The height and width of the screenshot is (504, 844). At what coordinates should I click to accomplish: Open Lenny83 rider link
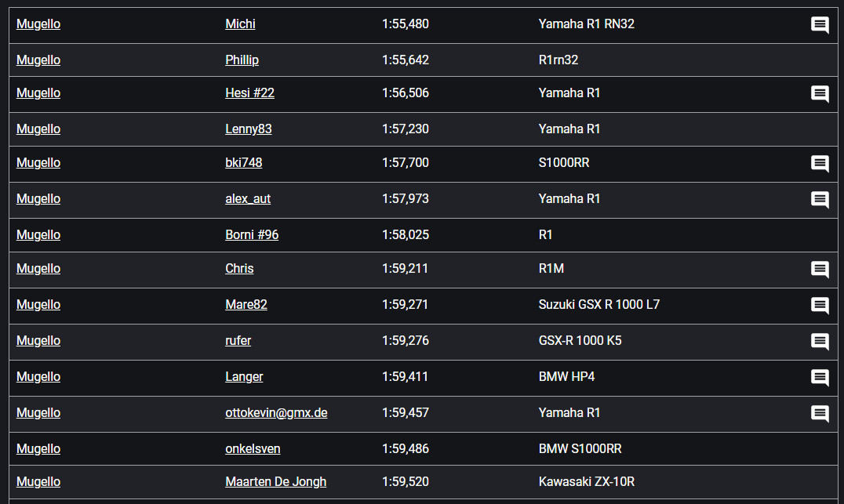coord(248,129)
